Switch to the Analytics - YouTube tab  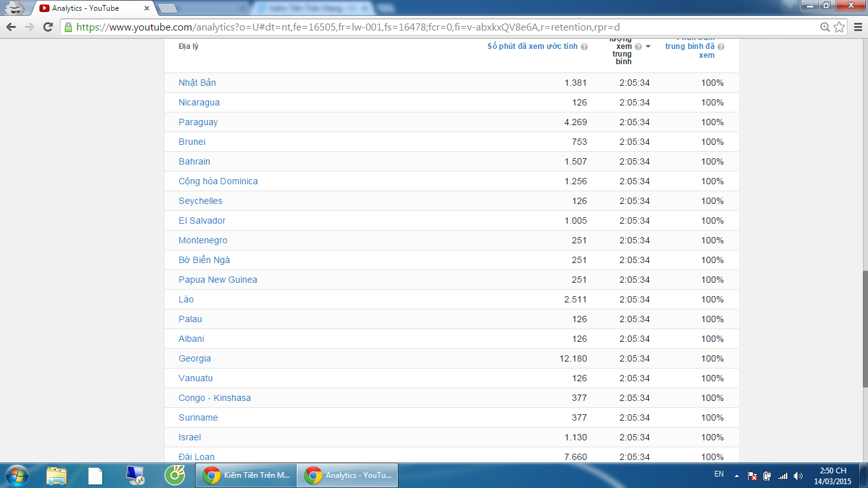tap(92, 8)
